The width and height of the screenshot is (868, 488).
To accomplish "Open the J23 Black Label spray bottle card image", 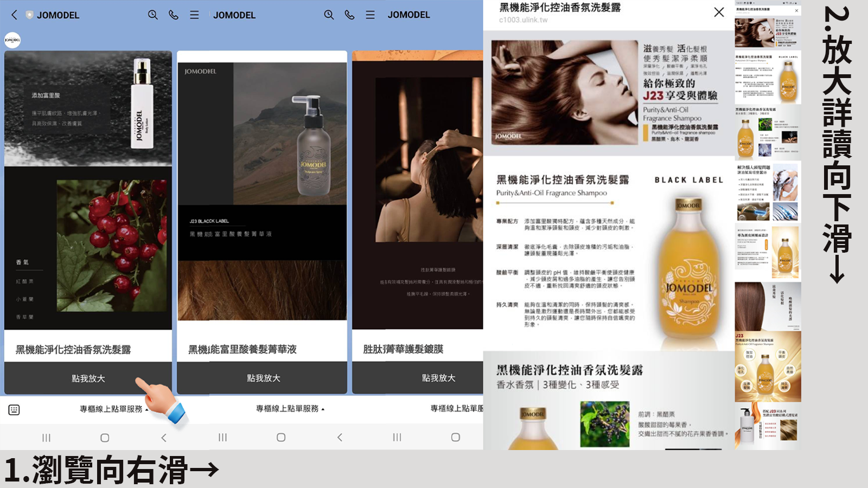I will pyautogui.click(x=263, y=191).
